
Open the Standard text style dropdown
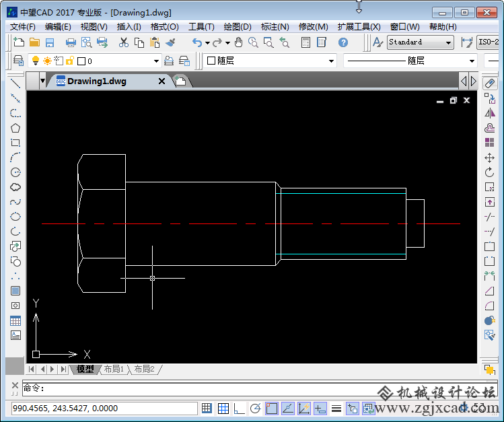pos(448,42)
